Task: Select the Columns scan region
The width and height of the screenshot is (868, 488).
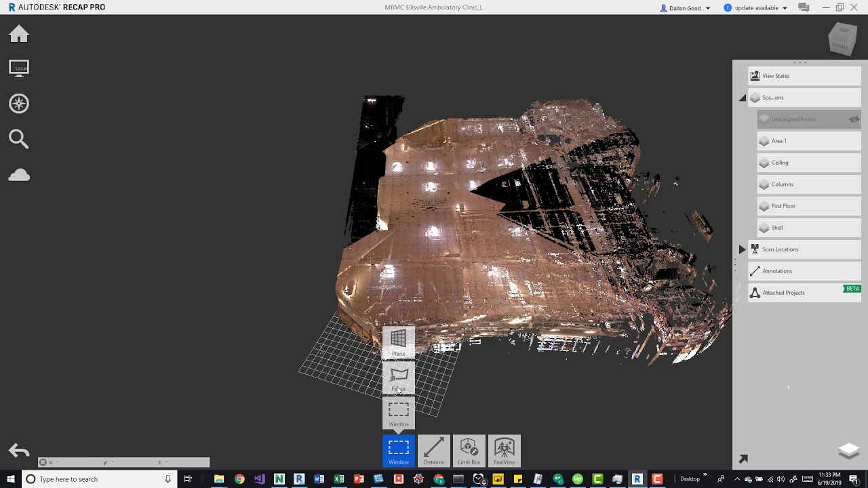Action: [809, 184]
